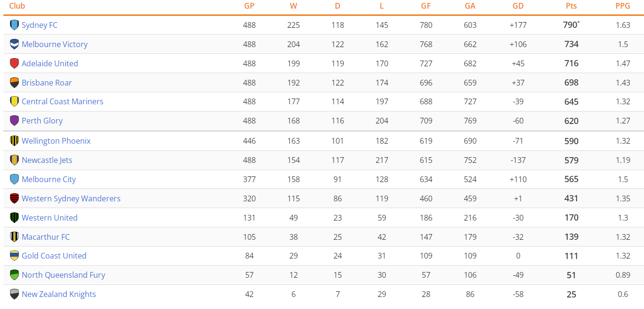Sort by the PPG column header
Image resolution: width=644 pixels, height=309 pixels.
click(623, 6)
